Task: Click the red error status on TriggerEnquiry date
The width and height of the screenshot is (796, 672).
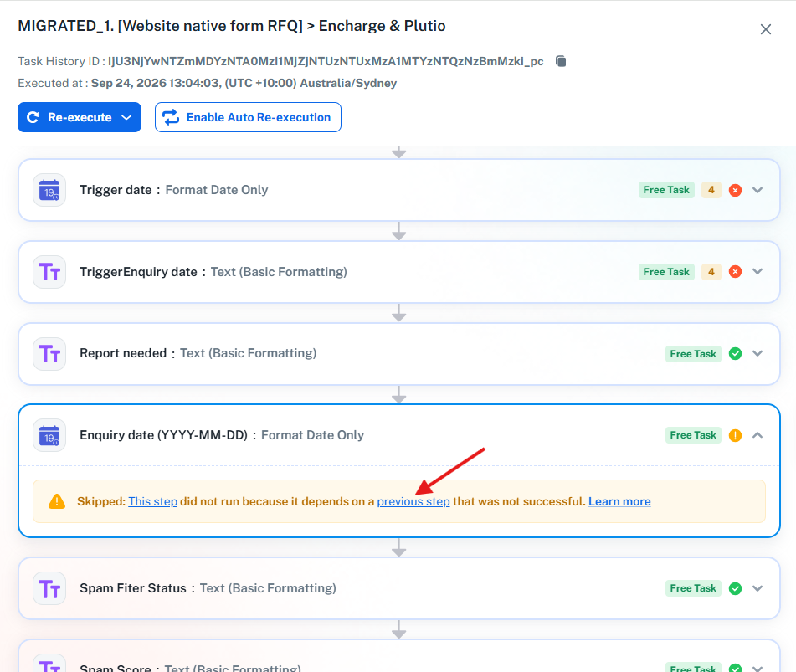Action: click(x=735, y=272)
